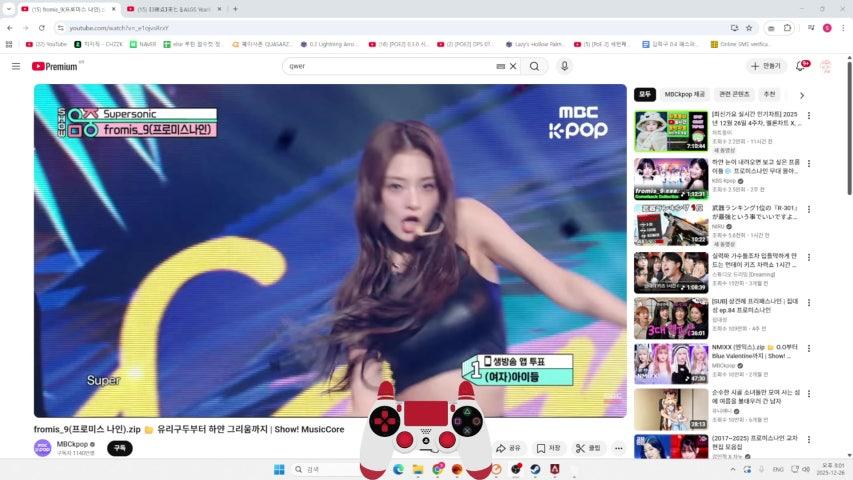The image size is (853, 480).
Task: Open options for the KBS Kpop video
Action: (809, 164)
